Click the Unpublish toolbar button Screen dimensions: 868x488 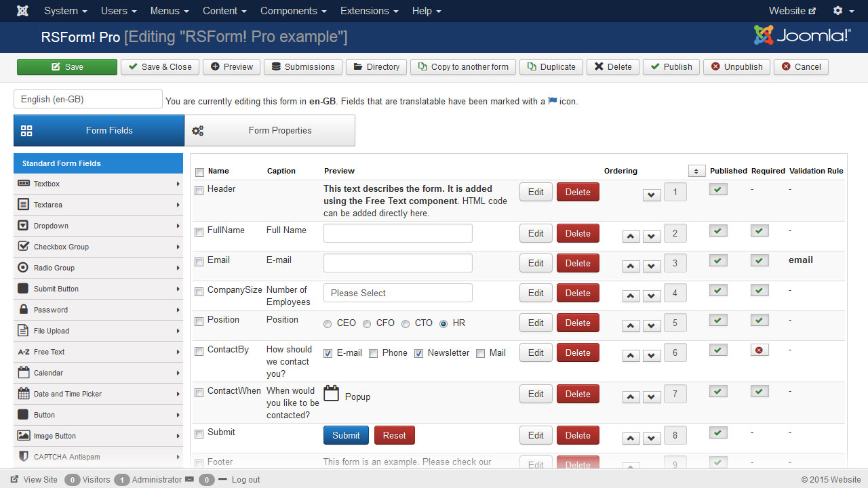[x=736, y=66]
